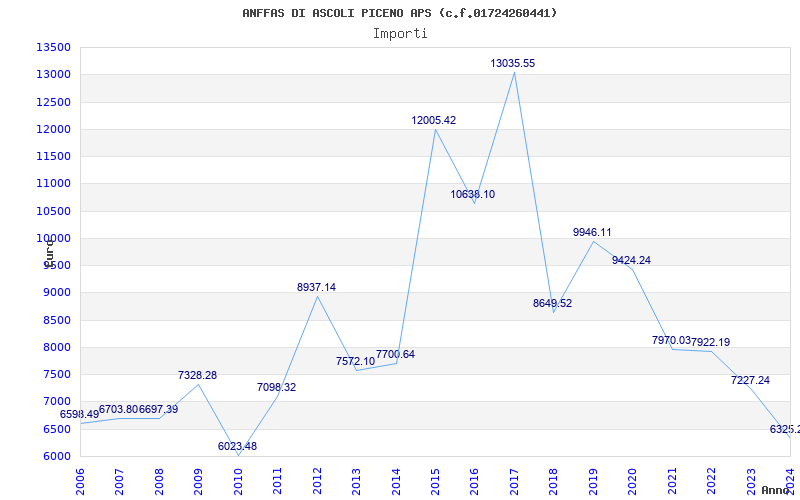Click the 9946.11 data label
Image resolution: width=800 pixels, height=500 pixels.
click(592, 233)
